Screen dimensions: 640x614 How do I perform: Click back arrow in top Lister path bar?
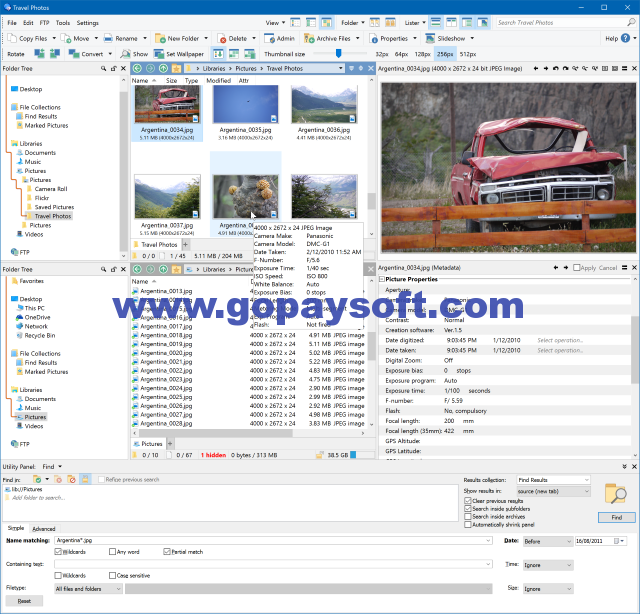(x=138, y=69)
